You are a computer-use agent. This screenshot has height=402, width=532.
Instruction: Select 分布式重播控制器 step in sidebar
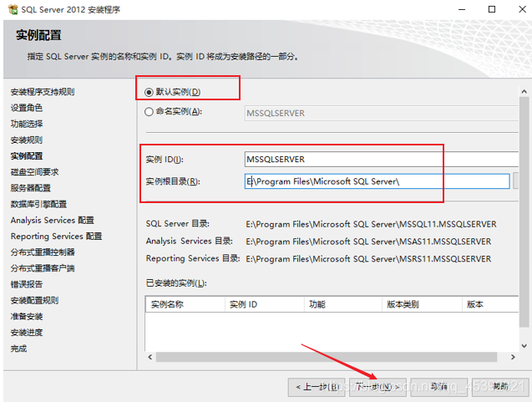point(43,252)
